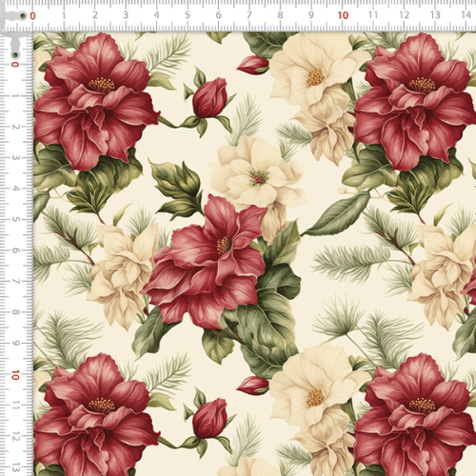
Task: Click the number 8 on the horizontal ruler
Action: pos(280,15)
